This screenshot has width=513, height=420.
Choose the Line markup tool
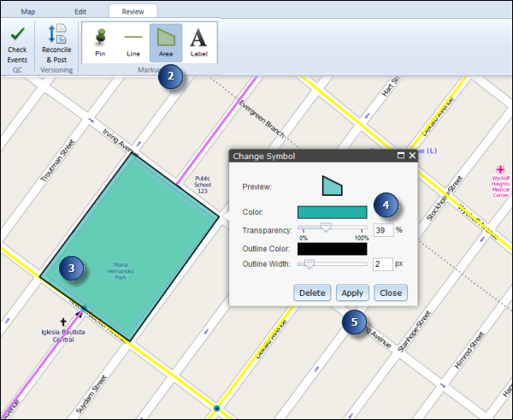tap(133, 41)
